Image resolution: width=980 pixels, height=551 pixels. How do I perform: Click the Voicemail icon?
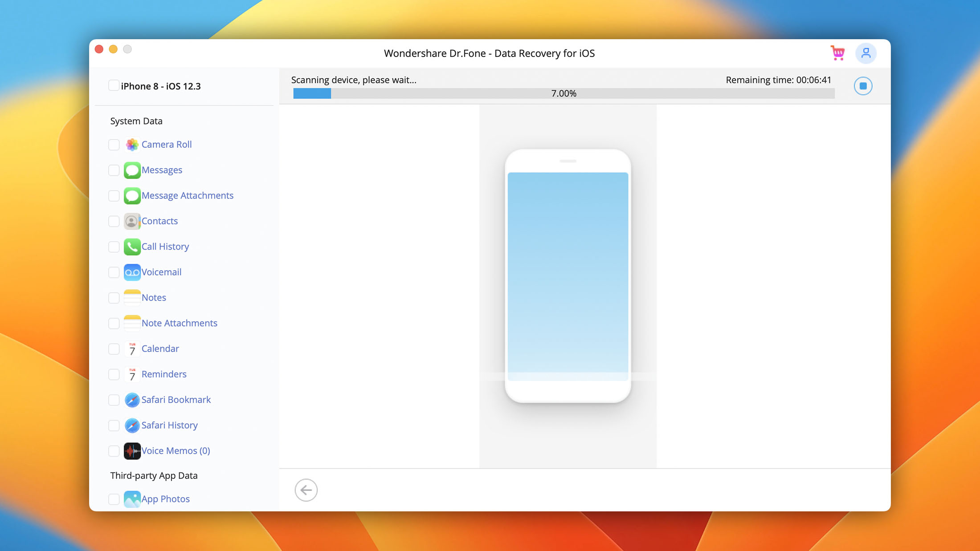click(132, 272)
